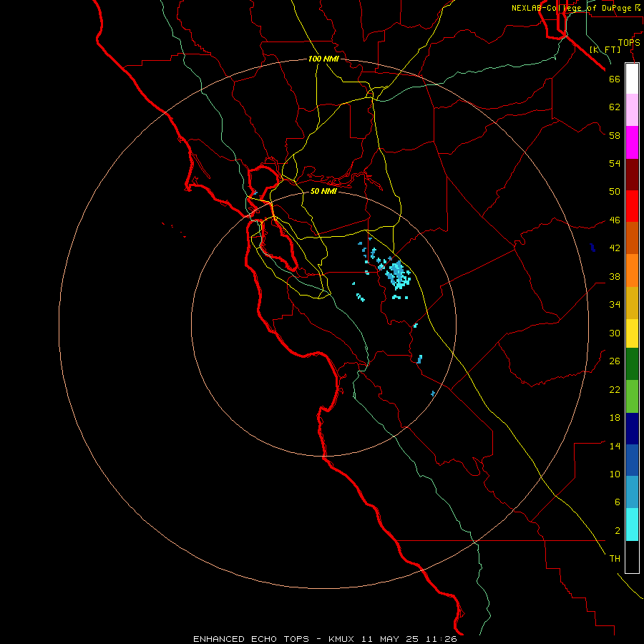Screen dimensions: 644x644
Task: Click the small dark blue echo near the right edge
Action: [x=592, y=248]
